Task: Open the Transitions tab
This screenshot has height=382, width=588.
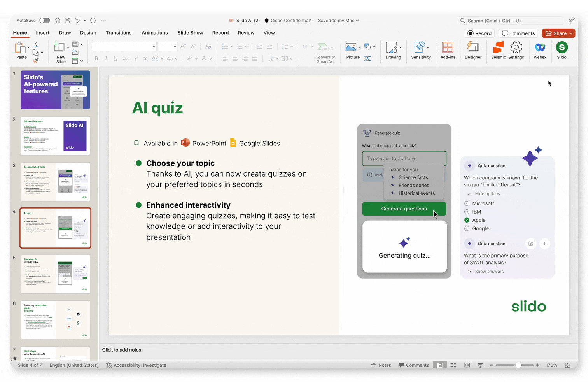Action: [119, 33]
